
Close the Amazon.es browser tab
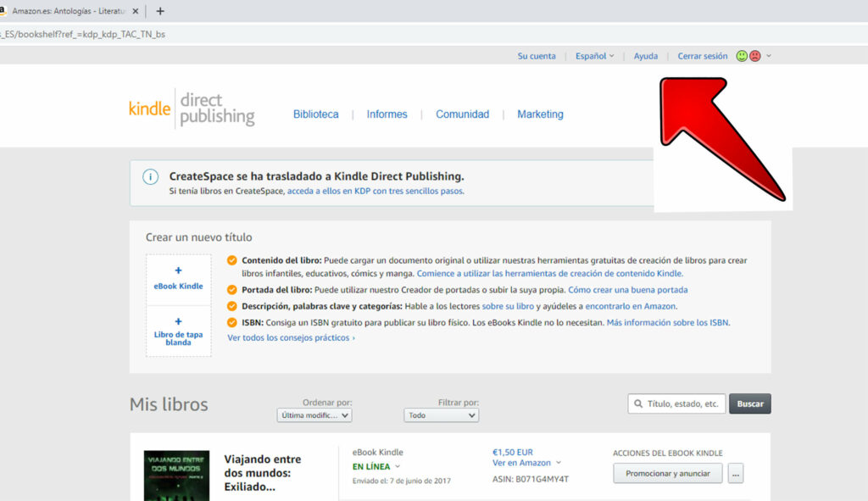coord(136,11)
